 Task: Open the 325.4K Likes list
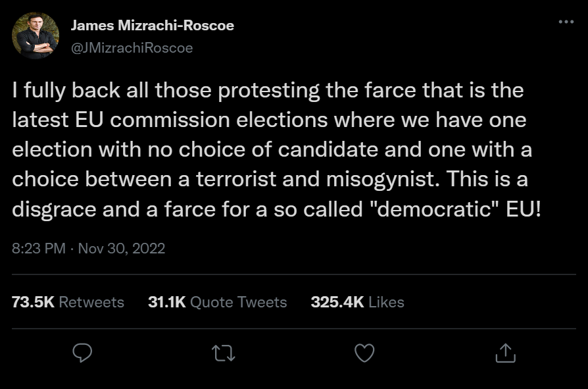pyautogui.click(x=358, y=302)
